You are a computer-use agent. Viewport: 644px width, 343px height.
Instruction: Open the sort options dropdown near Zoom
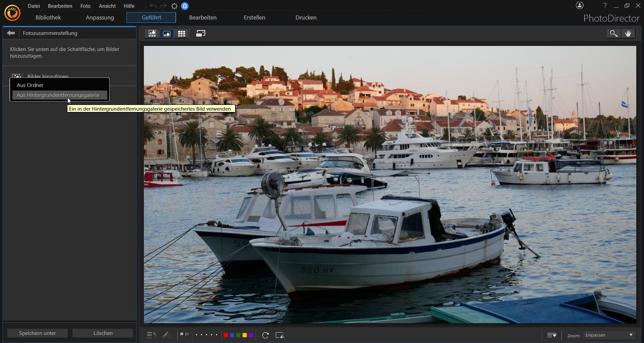point(552,335)
